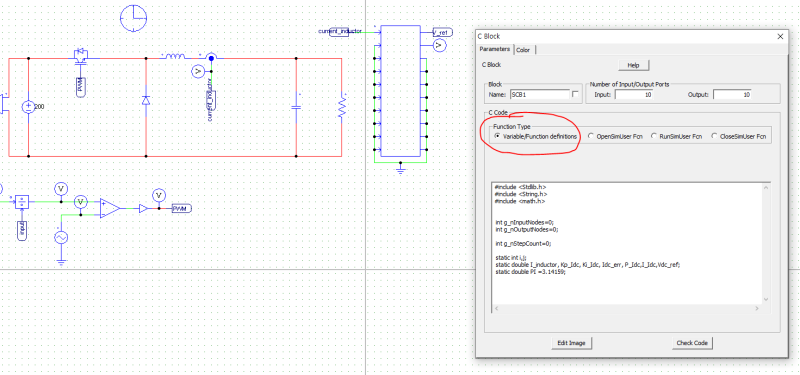Screen dimensions: 800x375
Task: Select the C block rectangle in schematic
Action: 401,91
